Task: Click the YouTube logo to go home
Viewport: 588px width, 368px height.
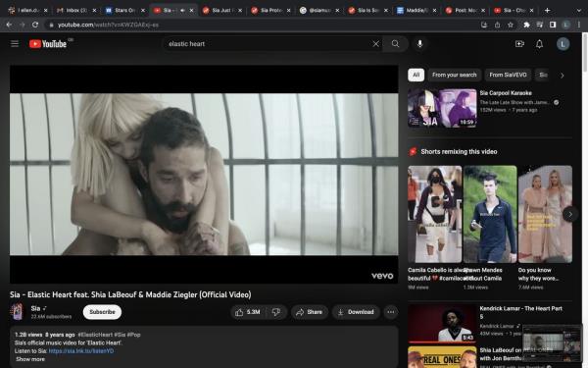Action: [x=48, y=44]
